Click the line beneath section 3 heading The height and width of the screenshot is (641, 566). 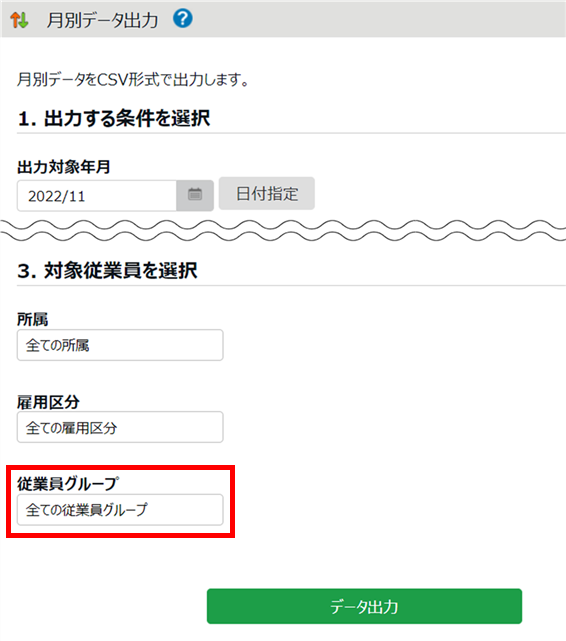(x=291, y=285)
